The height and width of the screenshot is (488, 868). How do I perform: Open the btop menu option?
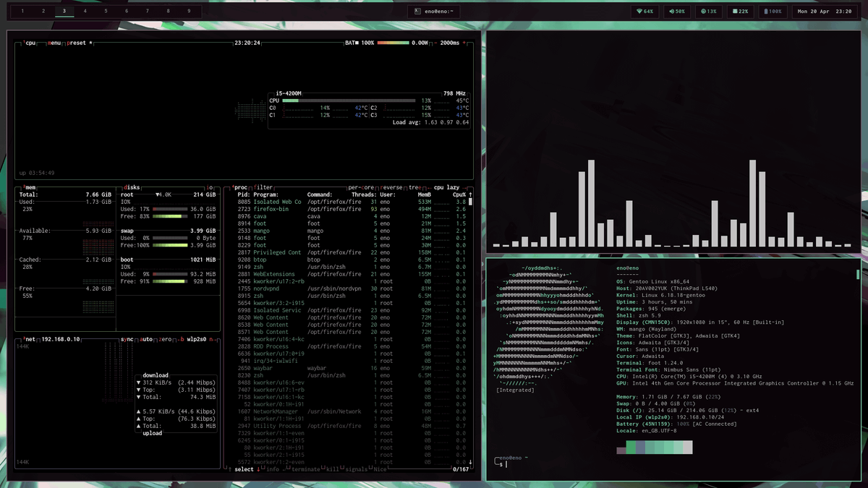pyautogui.click(x=54, y=43)
